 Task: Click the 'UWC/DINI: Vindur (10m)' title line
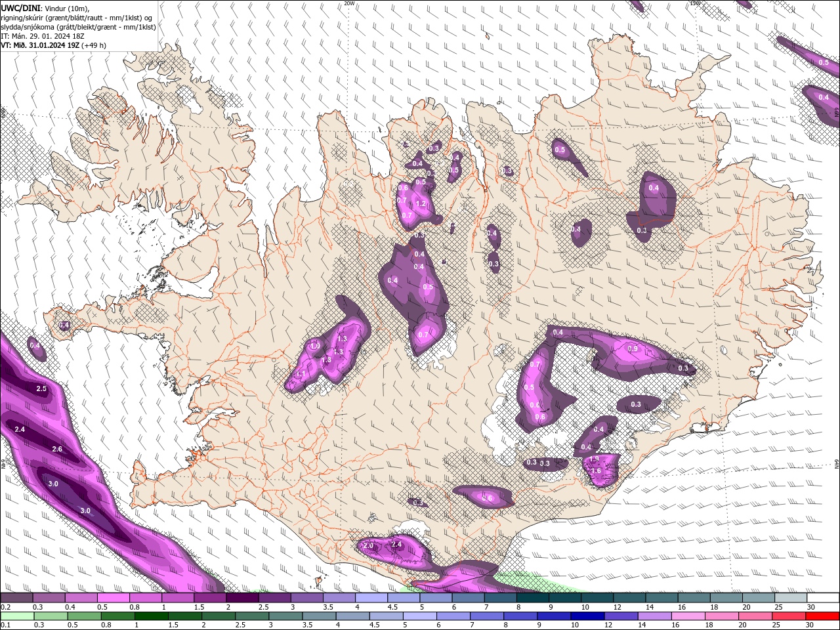[44, 8]
